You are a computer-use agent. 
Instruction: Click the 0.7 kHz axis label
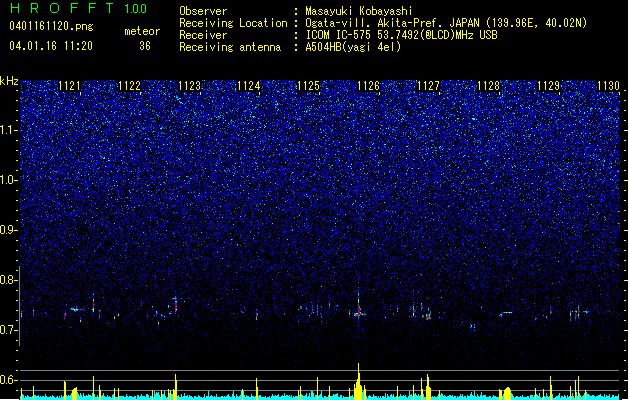click(8, 330)
